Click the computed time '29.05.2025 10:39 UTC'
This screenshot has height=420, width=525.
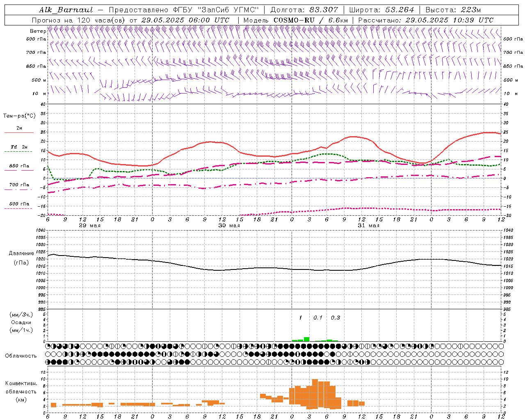click(x=449, y=20)
